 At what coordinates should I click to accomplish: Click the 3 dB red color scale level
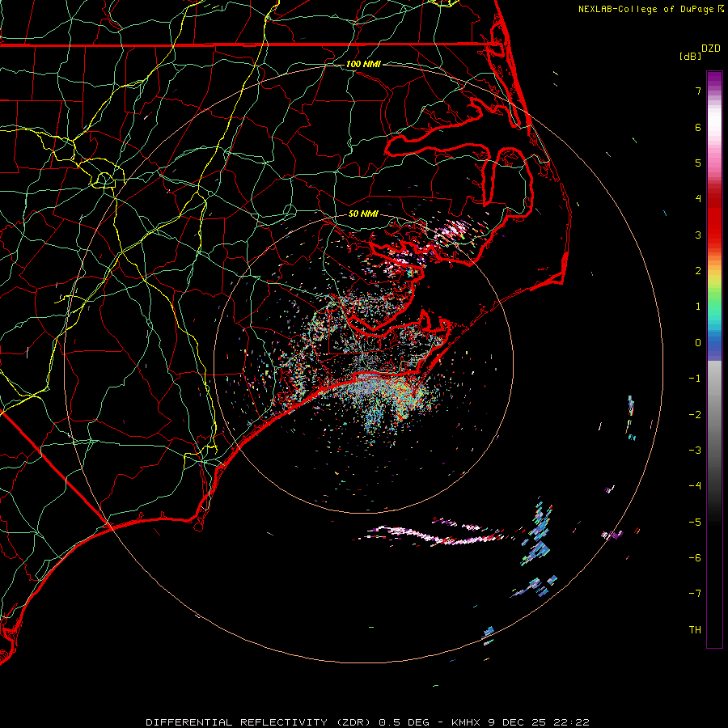pyautogui.click(x=698, y=235)
